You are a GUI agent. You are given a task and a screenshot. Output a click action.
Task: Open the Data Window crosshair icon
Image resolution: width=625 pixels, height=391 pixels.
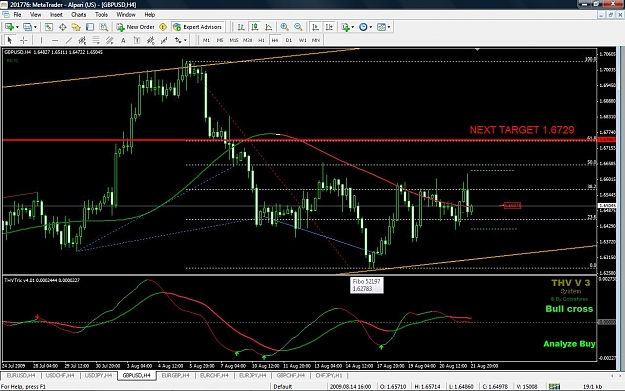click(x=63, y=27)
